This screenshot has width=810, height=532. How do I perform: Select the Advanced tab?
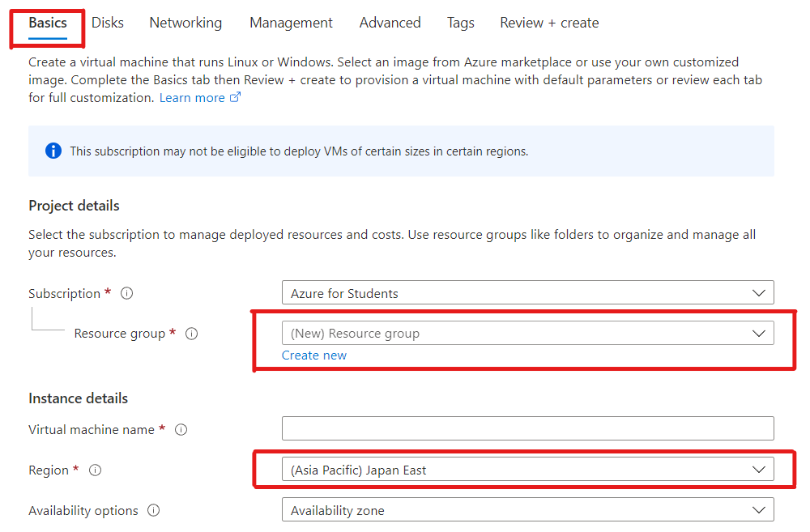[390, 23]
